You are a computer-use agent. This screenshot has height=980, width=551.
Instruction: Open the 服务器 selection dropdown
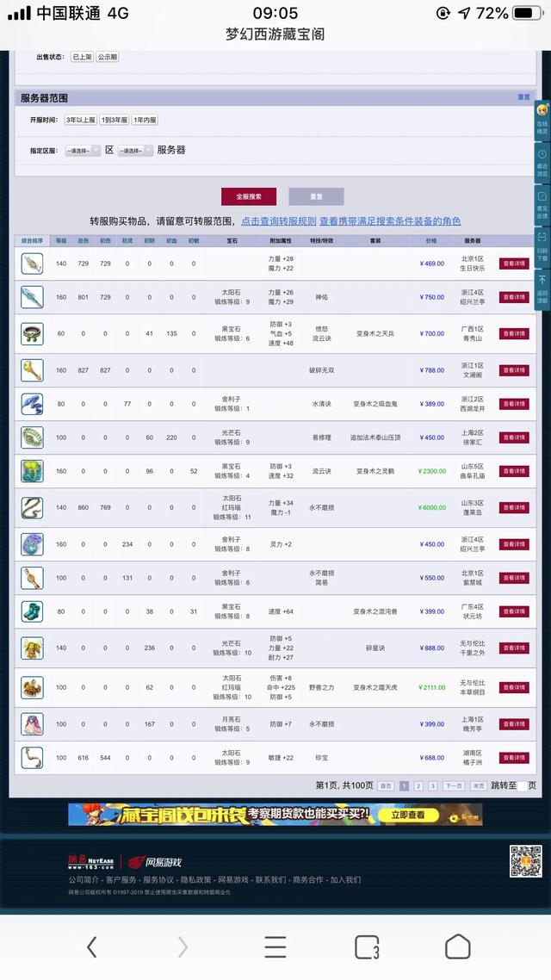click(135, 151)
